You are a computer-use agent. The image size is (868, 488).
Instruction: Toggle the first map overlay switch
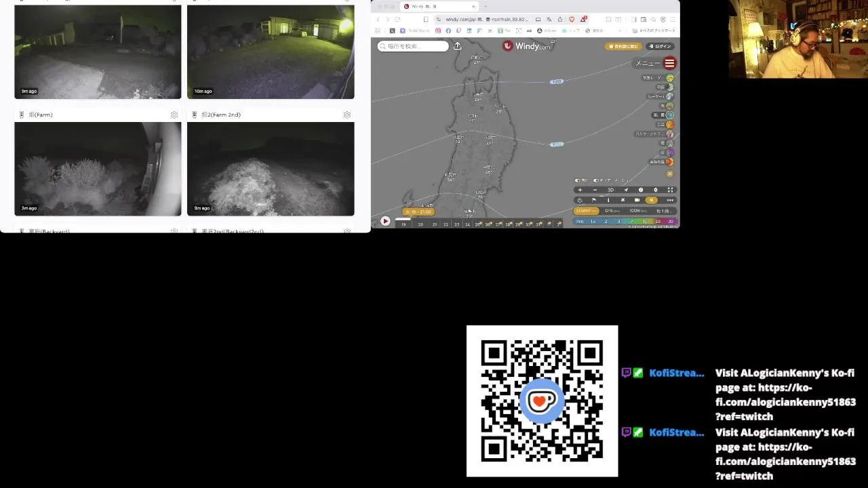(x=578, y=180)
